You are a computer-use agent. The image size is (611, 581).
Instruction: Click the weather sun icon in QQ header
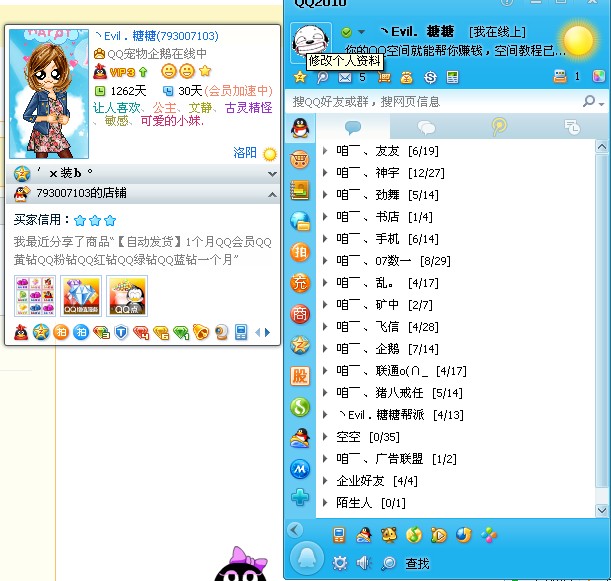[x=578, y=40]
